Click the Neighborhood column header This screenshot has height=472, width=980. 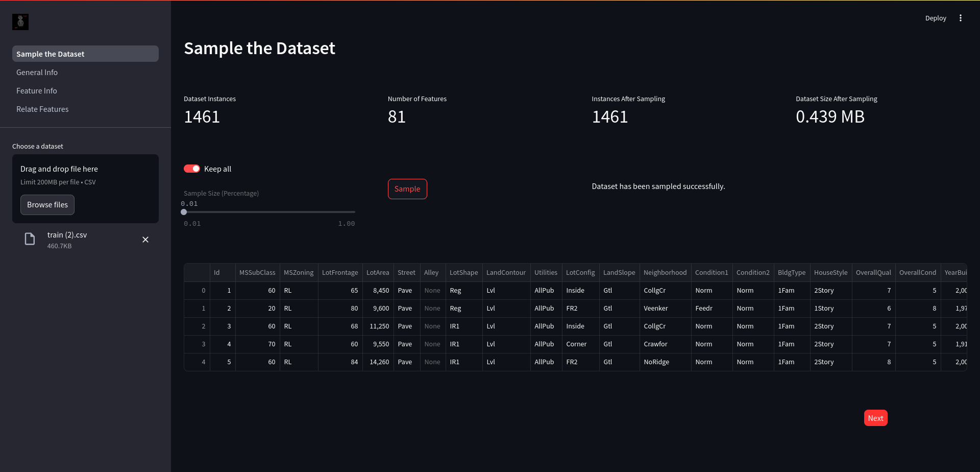665,272
